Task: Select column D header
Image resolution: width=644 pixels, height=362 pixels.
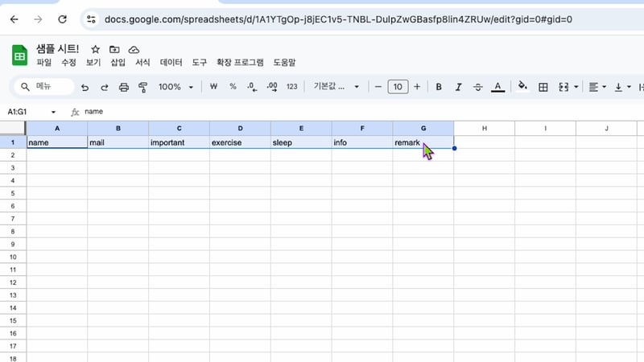Action: 240,129
